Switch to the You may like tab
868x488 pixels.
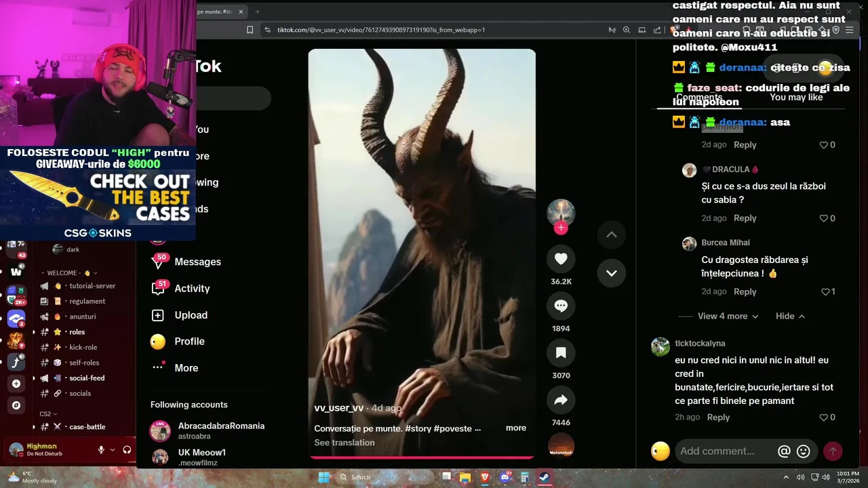click(796, 97)
